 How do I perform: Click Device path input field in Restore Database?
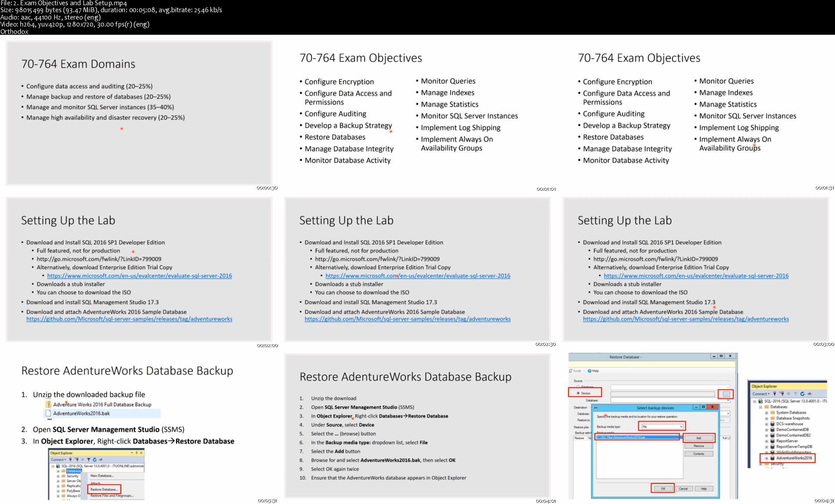pyautogui.click(x=662, y=394)
